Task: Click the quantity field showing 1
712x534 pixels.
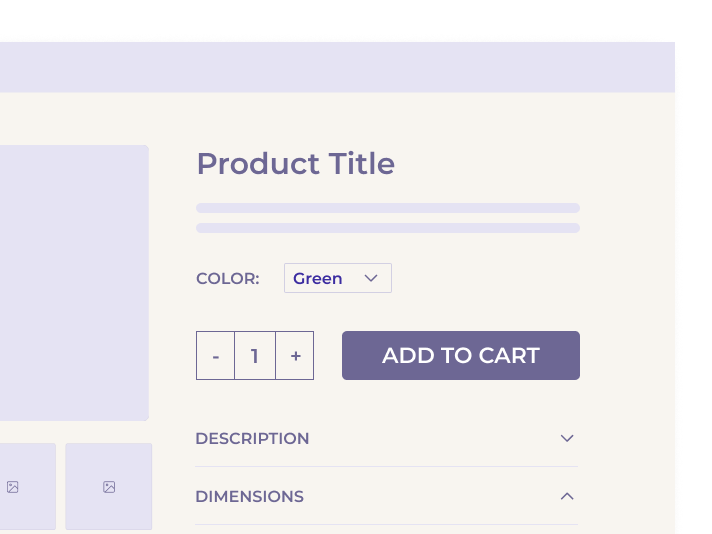Action: tap(255, 356)
